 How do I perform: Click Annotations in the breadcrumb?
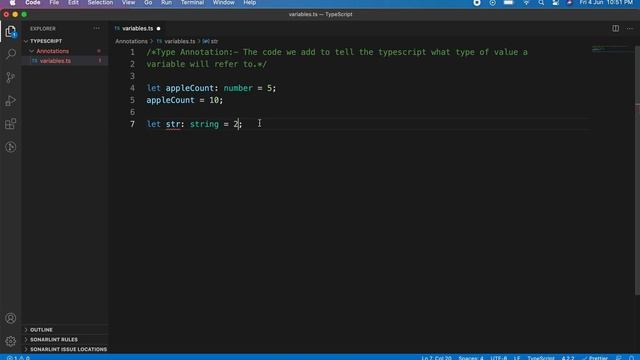click(x=131, y=41)
